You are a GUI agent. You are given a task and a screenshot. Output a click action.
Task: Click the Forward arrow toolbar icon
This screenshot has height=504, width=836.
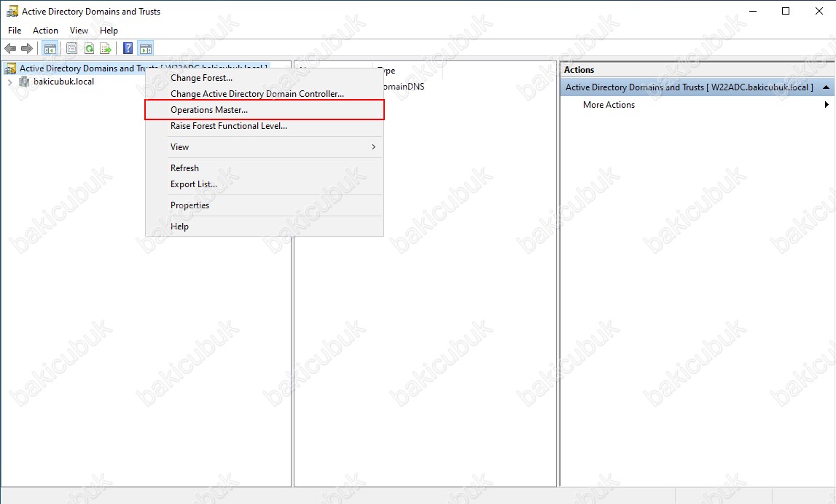(27, 49)
